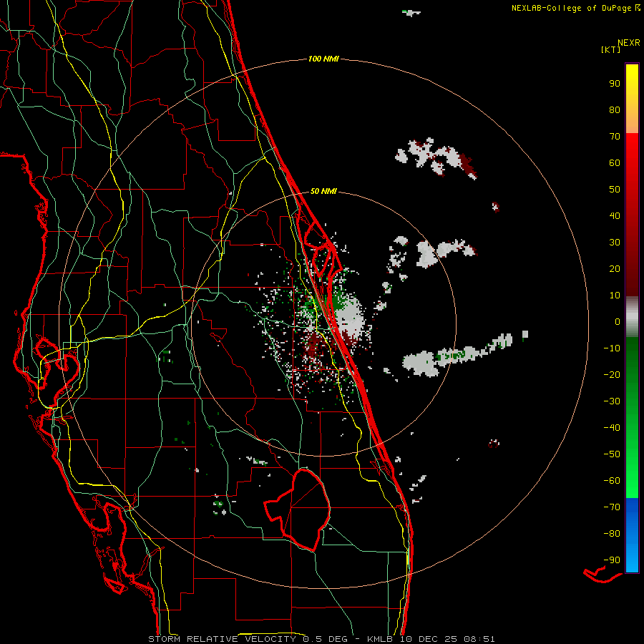This screenshot has width=644, height=644.
Task: Pick the -10 value on velocity scale
Action: [x=612, y=348]
